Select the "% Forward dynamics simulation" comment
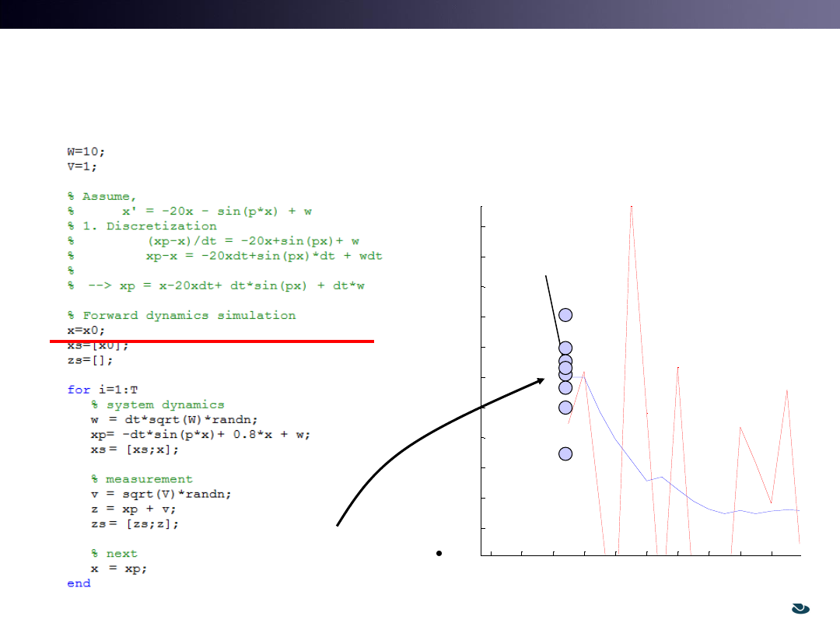This screenshot has height=630, width=840. (x=181, y=315)
